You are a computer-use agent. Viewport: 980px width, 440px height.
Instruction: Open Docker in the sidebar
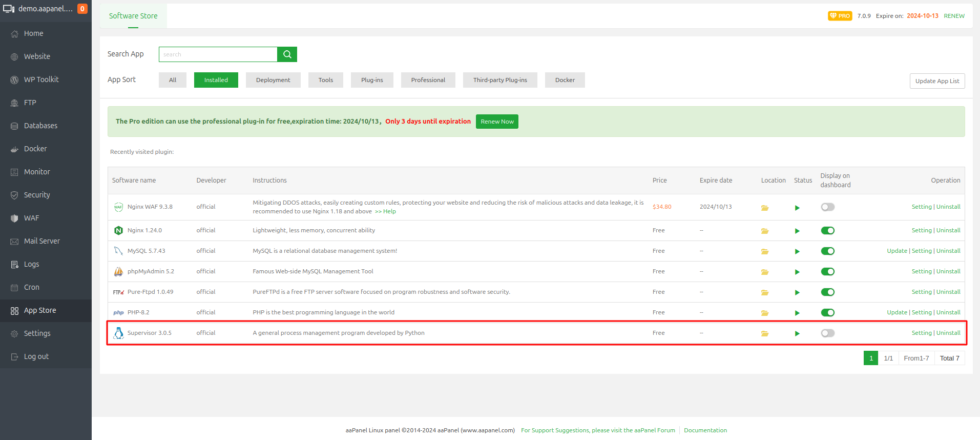pos(35,149)
